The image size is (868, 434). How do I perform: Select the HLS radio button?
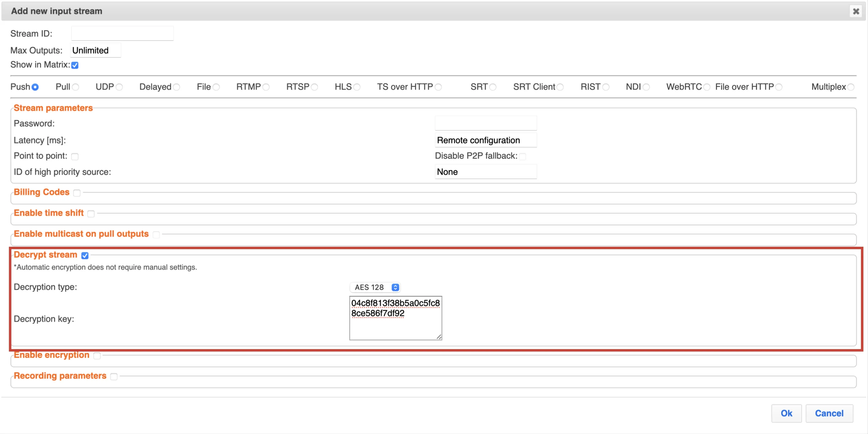coord(357,87)
